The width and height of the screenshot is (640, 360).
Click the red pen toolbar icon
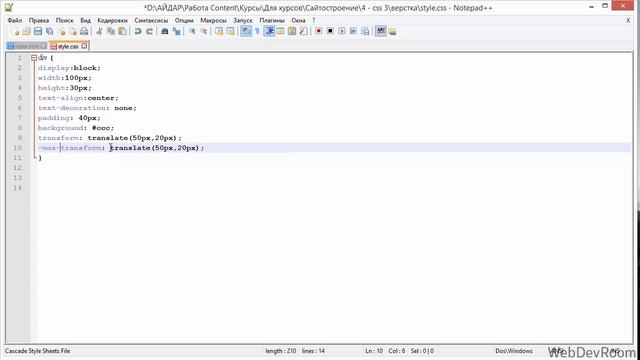303,31
